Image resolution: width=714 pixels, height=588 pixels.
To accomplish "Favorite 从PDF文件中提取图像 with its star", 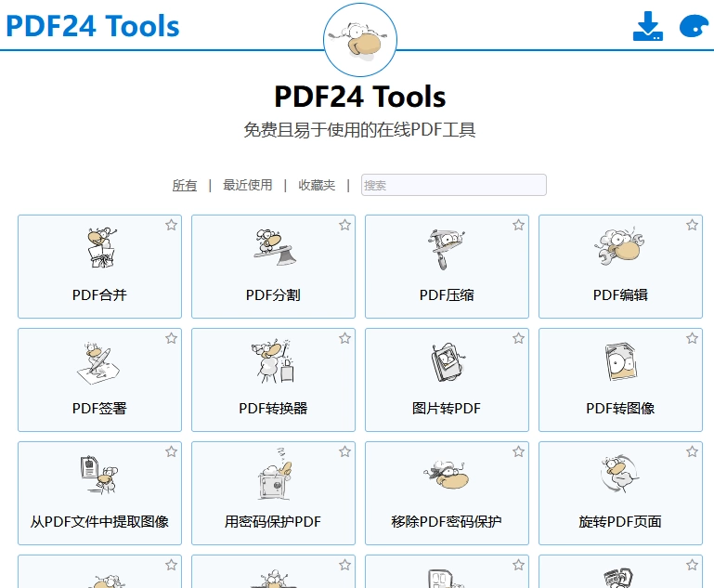I will coord(171,451).
